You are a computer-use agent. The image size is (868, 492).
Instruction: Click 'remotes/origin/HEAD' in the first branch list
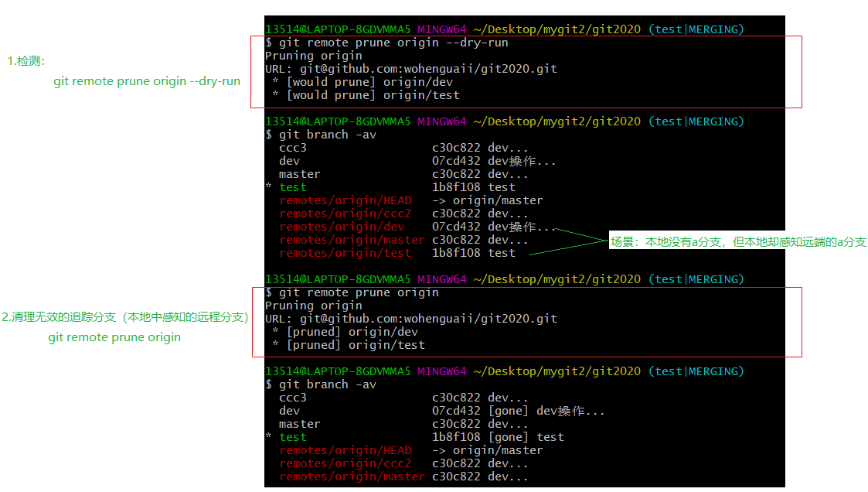tap(345, 200)
